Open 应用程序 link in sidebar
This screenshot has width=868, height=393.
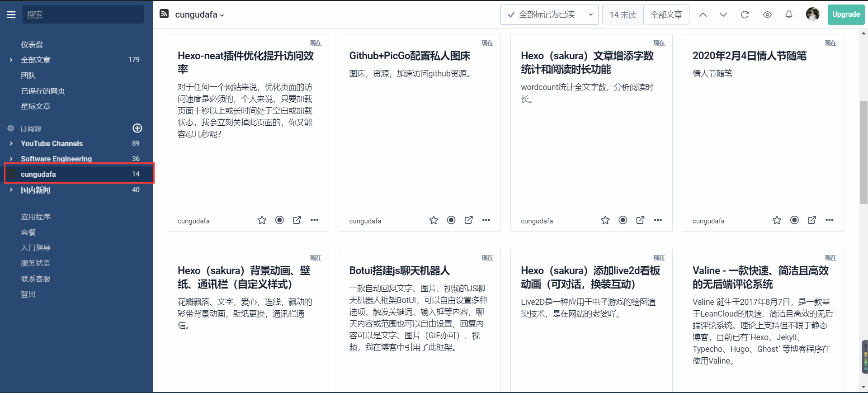pos(36,217)
